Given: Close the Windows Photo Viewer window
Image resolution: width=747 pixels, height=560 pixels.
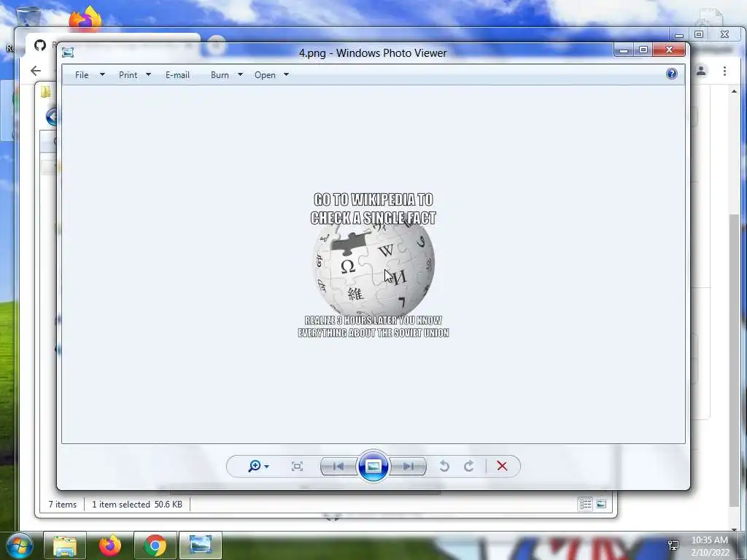Looking at the screenshot, I should click(669, 50).
